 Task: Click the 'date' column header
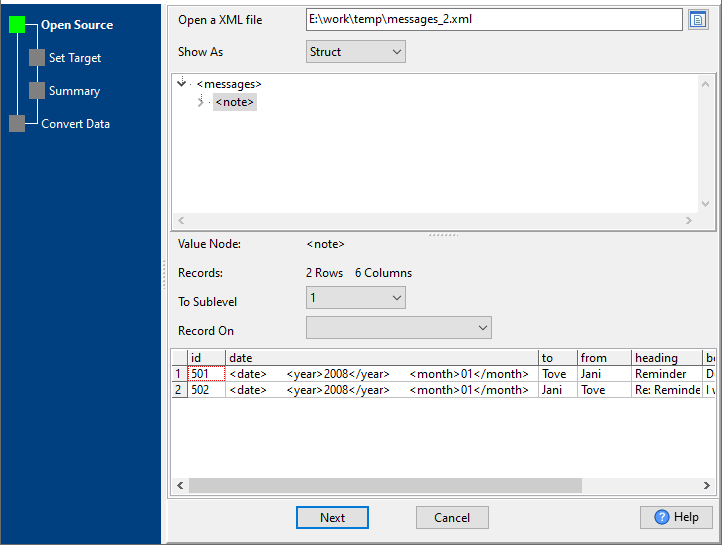click(380, 357)
